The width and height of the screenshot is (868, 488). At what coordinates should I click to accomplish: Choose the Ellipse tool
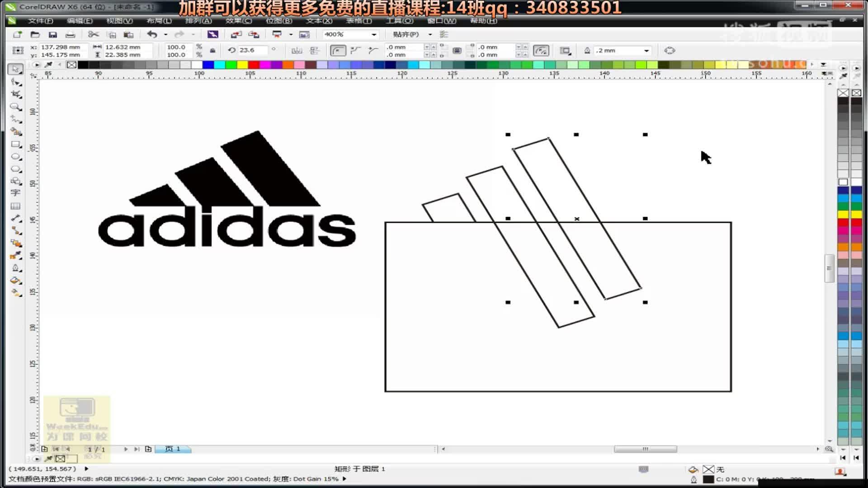point(16,157)
